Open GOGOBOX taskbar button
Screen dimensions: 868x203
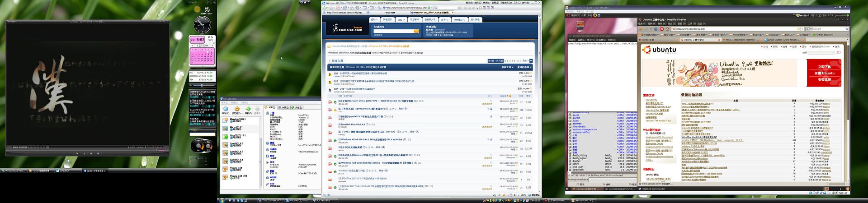coord(68,171)
